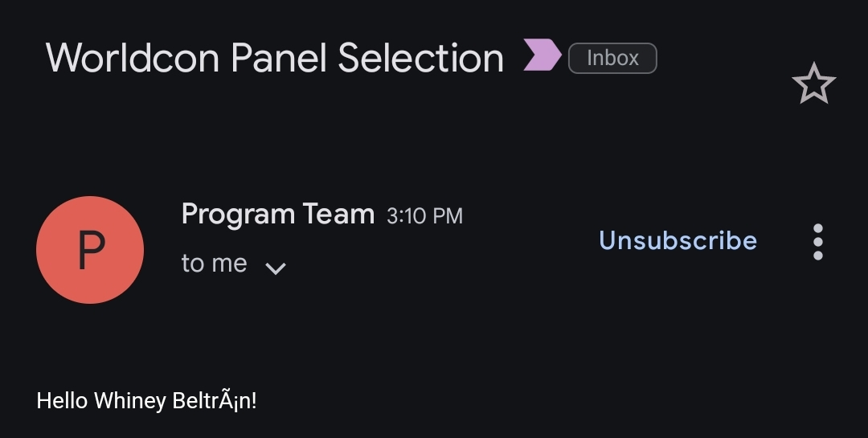This screenshot has height=438, width=868.
Task: Open the three-dot more options menu
Action: pyautogui.click(x=817, y=241)
